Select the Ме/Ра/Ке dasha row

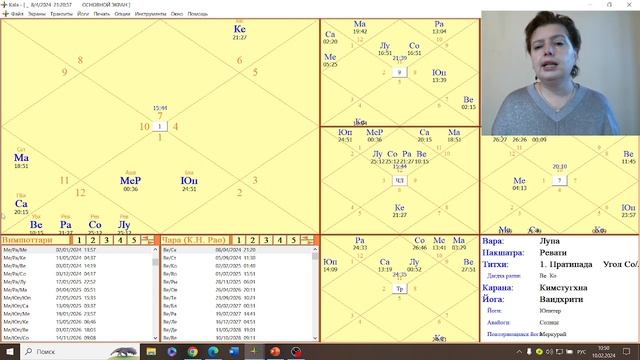point(77,258)
